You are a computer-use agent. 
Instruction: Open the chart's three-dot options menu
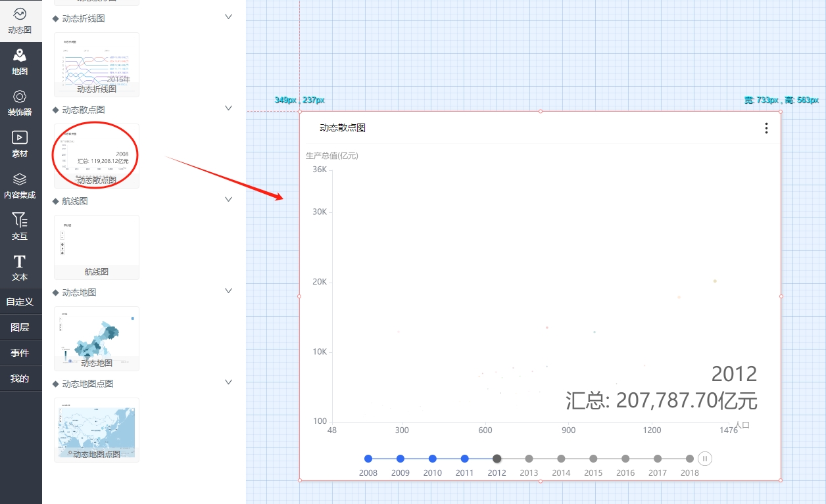[x=766, y=128]
